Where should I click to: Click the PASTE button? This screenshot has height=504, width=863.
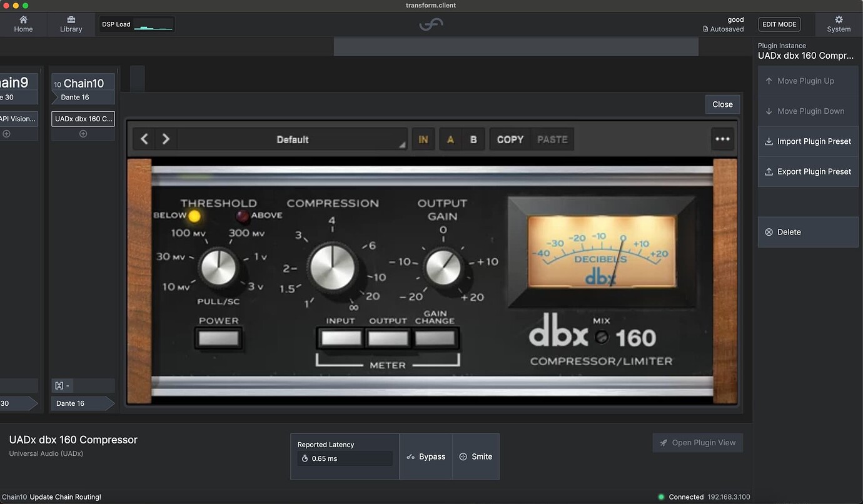click(x=552, y=139)
